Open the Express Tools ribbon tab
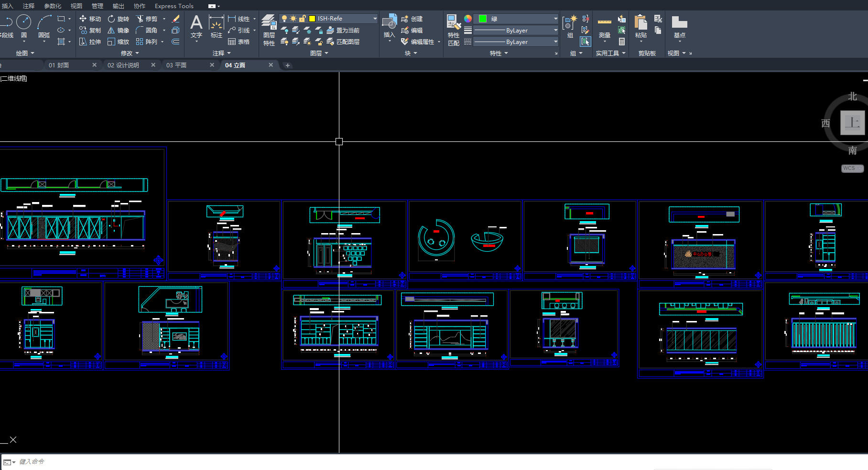The image size is (868, 470). 174,6
